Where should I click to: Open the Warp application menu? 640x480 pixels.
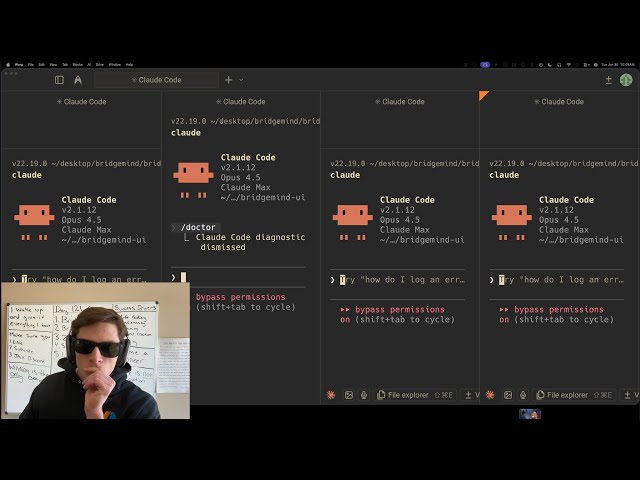coord(19,64)
